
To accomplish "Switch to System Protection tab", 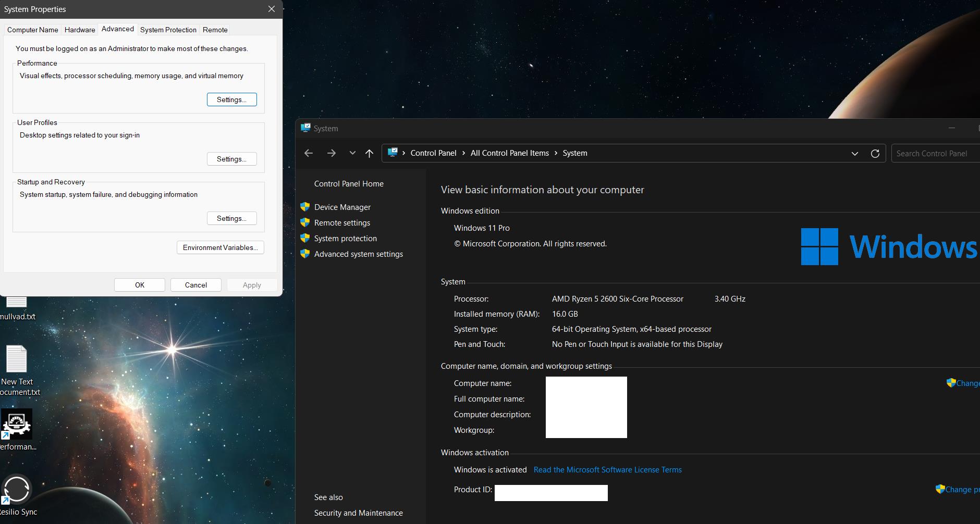I will [168, 30].
